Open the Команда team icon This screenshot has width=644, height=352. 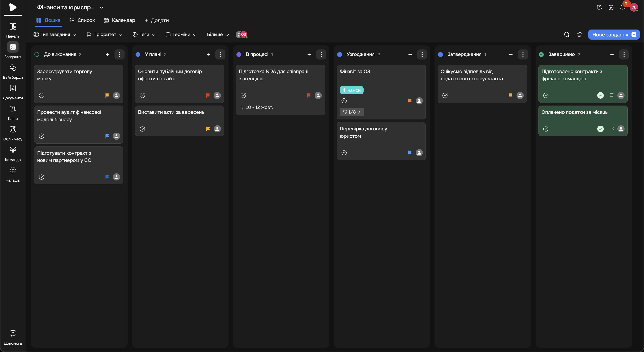(x=13, y=150)
